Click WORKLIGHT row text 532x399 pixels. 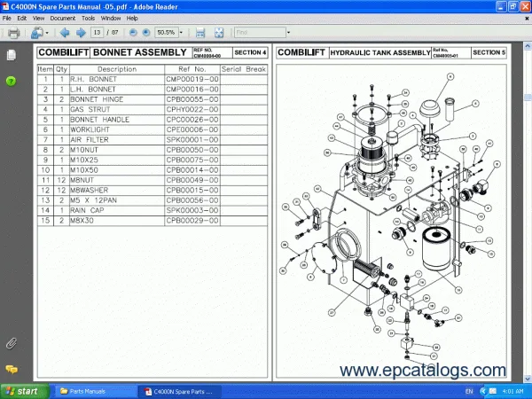coord(90,129)
